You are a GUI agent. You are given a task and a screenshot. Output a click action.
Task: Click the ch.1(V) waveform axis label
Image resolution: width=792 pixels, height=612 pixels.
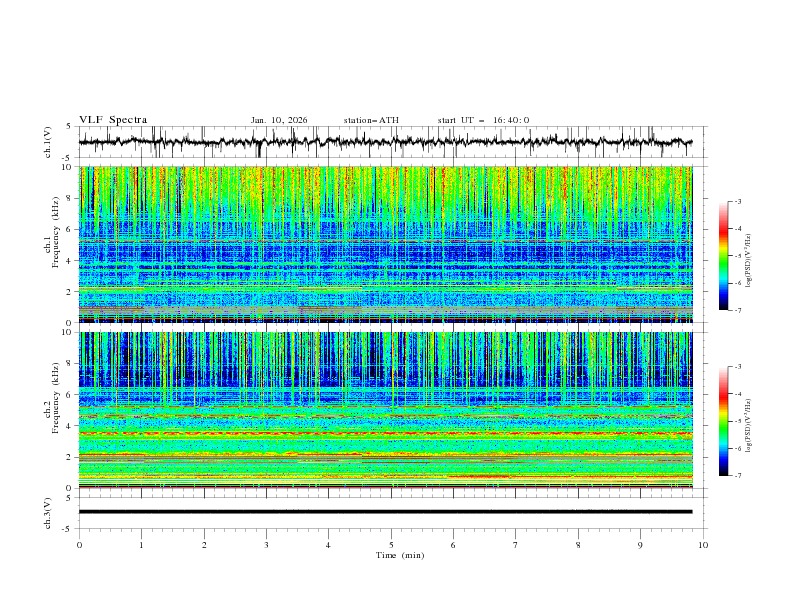(47, 142)
